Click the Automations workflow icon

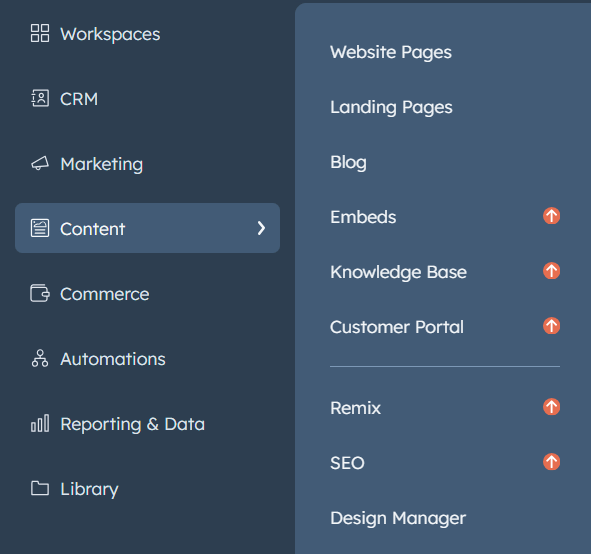tap(40, 358)
